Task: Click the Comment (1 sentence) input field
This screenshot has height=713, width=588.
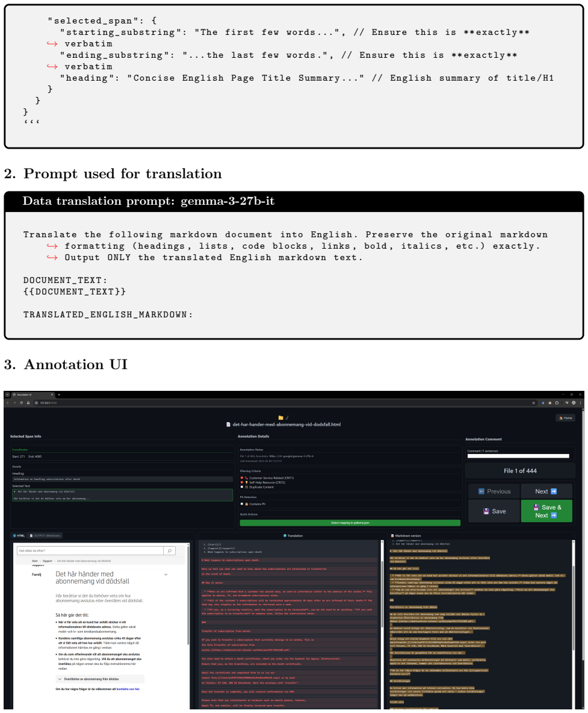Action: point(518,456)
